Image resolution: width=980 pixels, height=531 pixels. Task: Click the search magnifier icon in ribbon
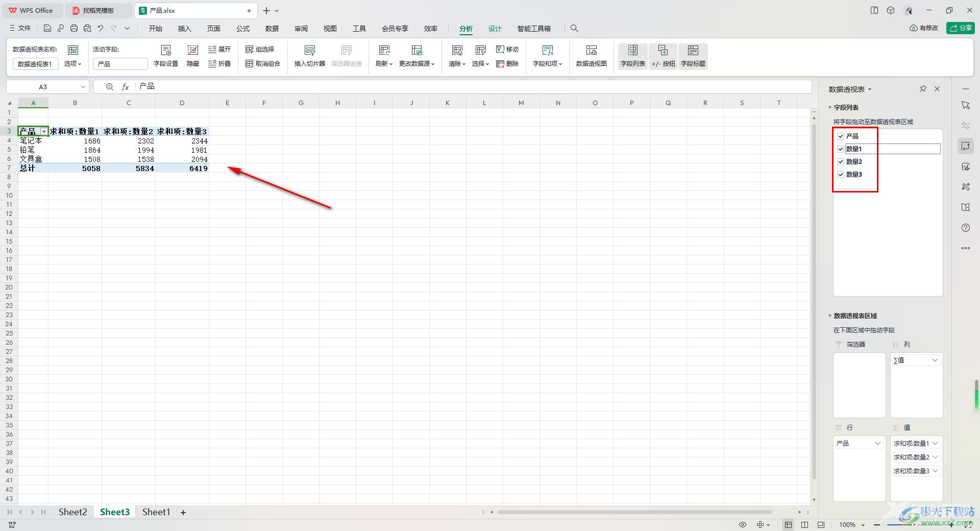(x=574, y=29)
